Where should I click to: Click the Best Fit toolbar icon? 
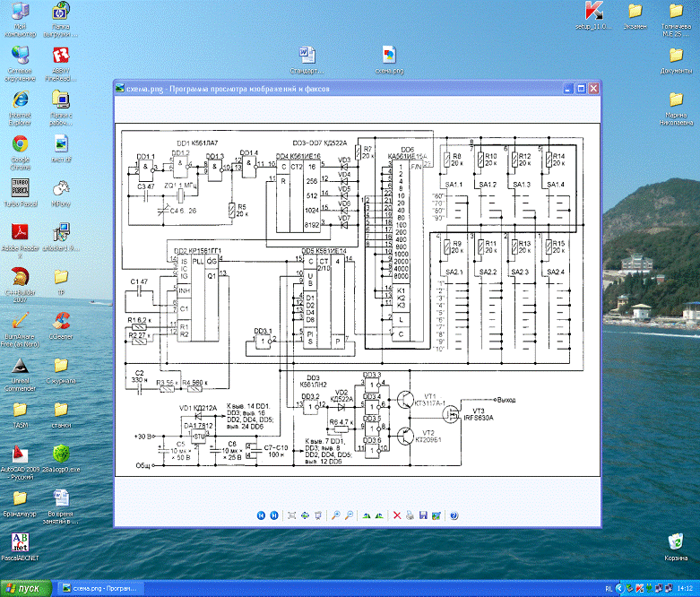(x=291, y=515)
